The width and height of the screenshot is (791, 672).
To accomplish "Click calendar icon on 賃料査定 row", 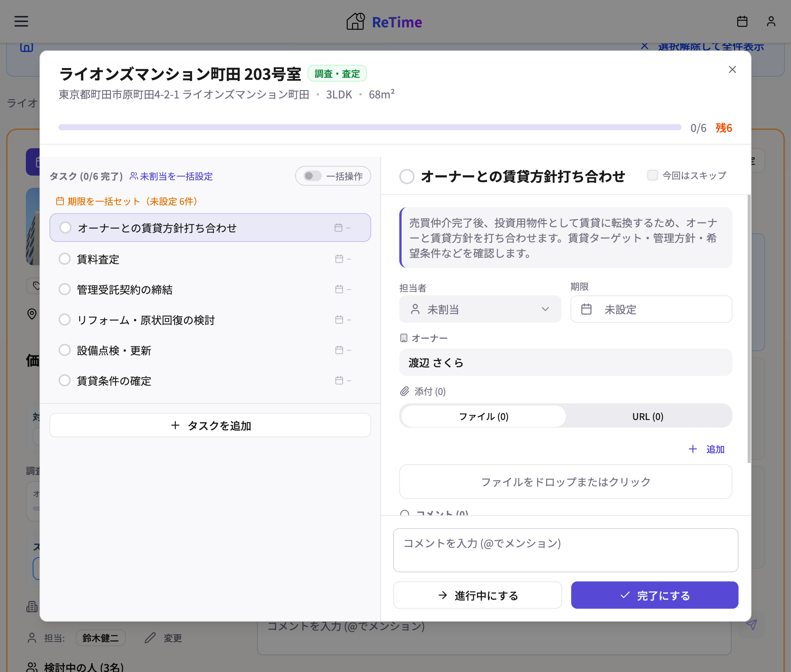I will tap(339, 259).
